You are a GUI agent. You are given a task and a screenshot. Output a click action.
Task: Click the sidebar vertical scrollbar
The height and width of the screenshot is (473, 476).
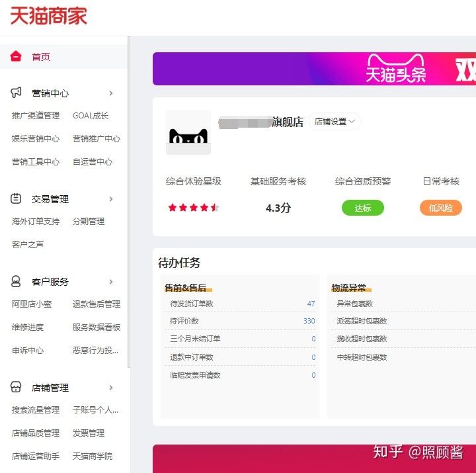(129, 202)
